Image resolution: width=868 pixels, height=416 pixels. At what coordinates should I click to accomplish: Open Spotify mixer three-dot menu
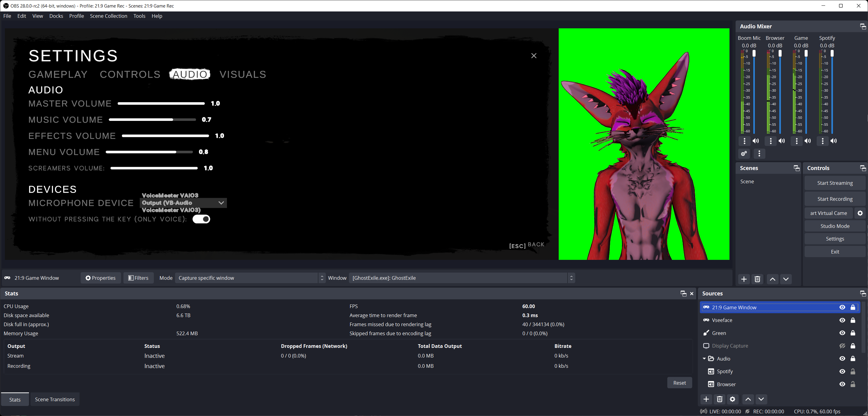click(822, 141)
